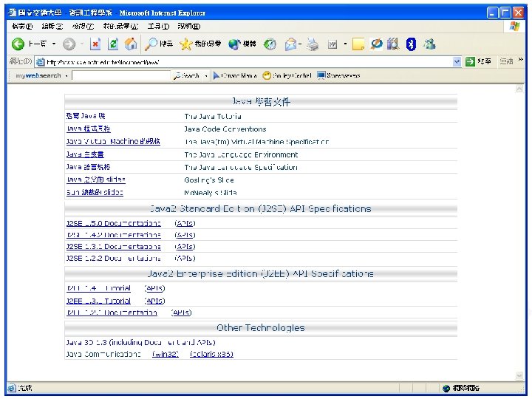Click the Cursor Mania toolbar button
Image resolution: width=532 pixels, height=399 pixels.
(235, 75)
